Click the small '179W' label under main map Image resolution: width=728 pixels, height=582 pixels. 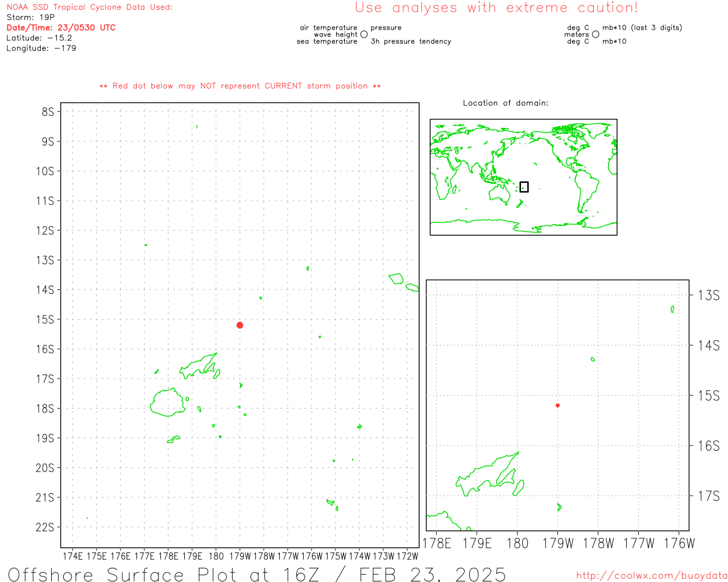240,556
